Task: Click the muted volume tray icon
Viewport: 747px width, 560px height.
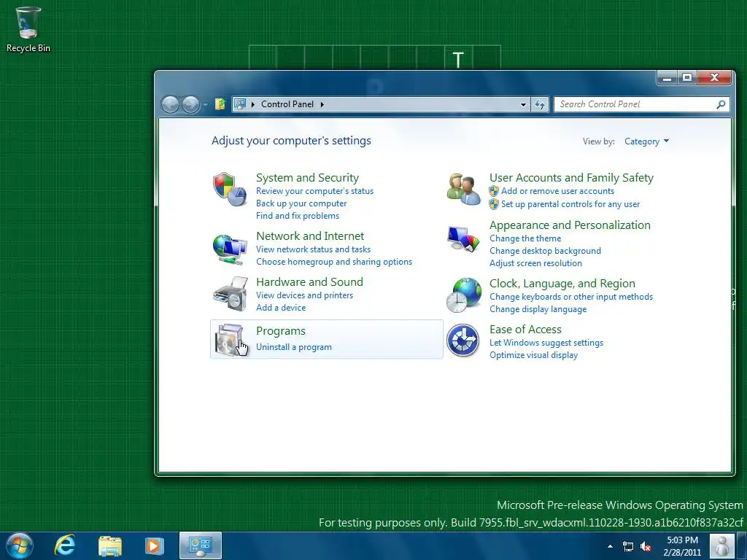Action: (x=646, y=547)
